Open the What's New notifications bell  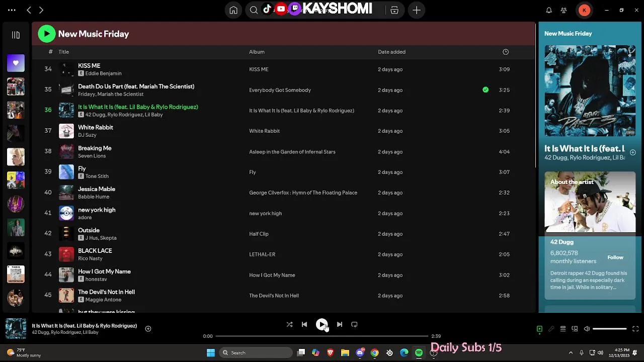(x=549, y=10)
